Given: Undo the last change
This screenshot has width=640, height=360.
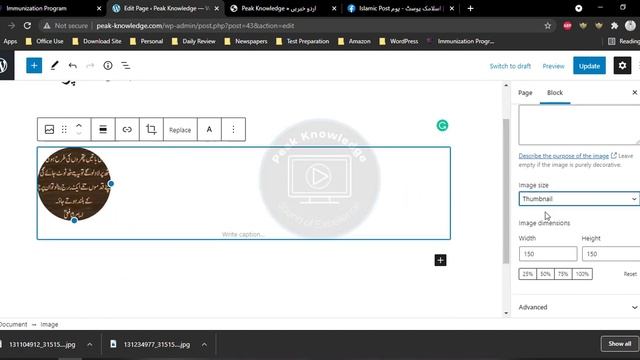Looking at the screenshot, I should point(73,65).
